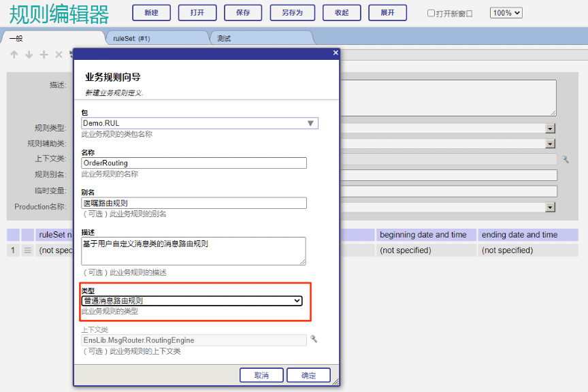The image size is (588, 392).
Task: Click the move down arrow icon
Action: pyautogui.click(x=29, y=55)
